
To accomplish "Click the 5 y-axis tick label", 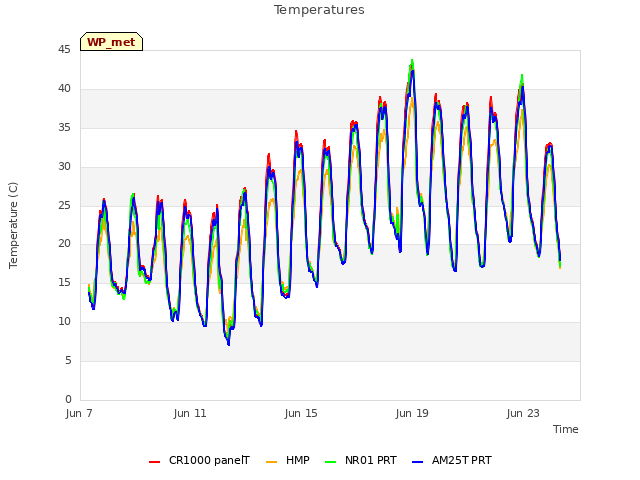I will (x=68, y=360).
